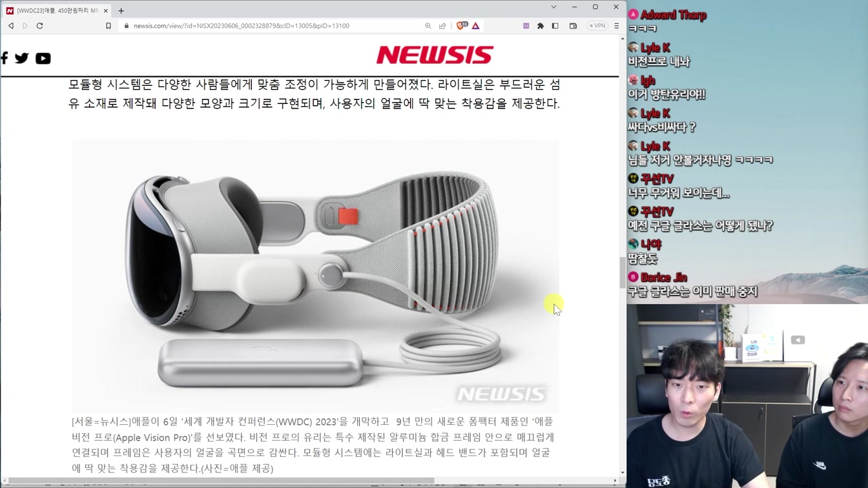Open the Brave Wallet icon
Viewport: 868px width, 488px height.
(x=573, y=26)
